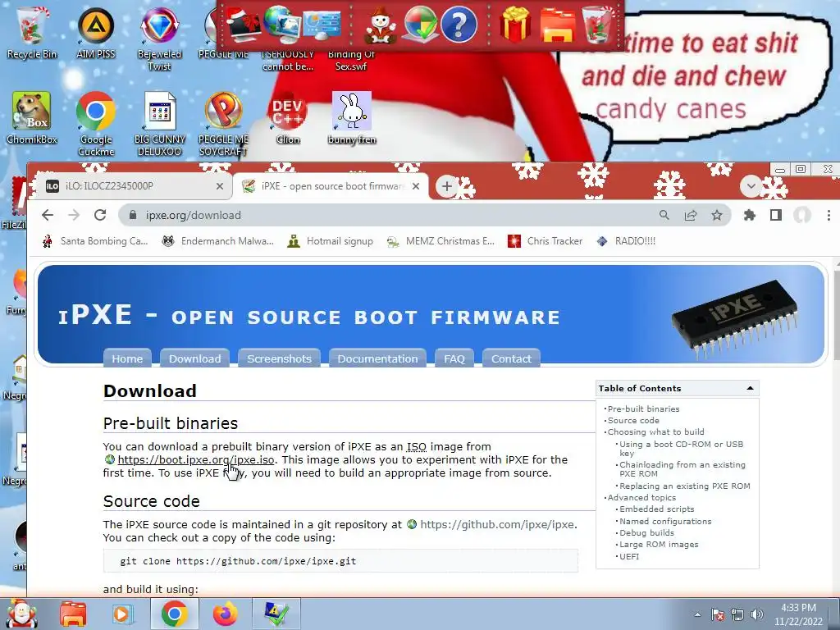Open the Screenshots nav tab
This screenshot has width=840, height=630.
click(x=279, y=358)
